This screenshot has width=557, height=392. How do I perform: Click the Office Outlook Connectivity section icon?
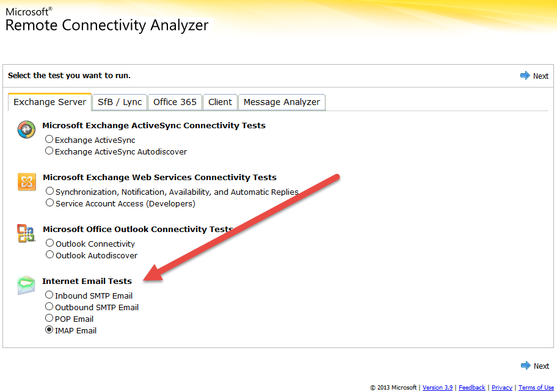pos(26,233)
